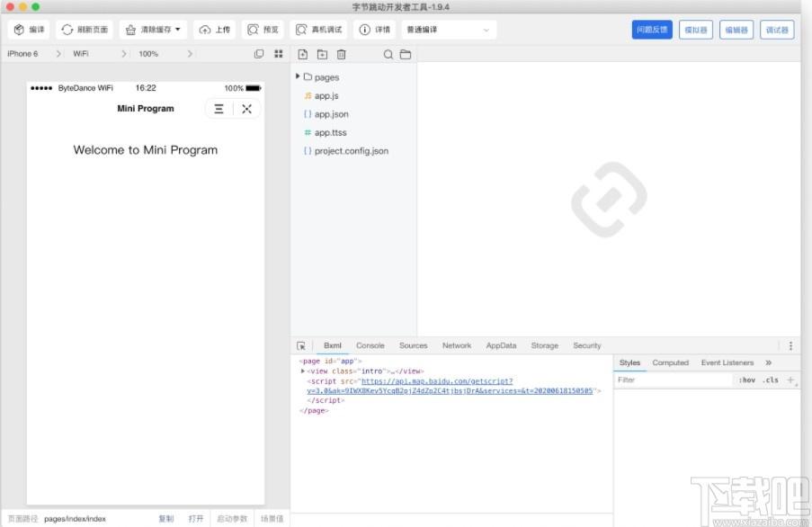Activate the element inspector picker icon
The height and width of the screenshot is (527, 812).
tap(301, 346)
